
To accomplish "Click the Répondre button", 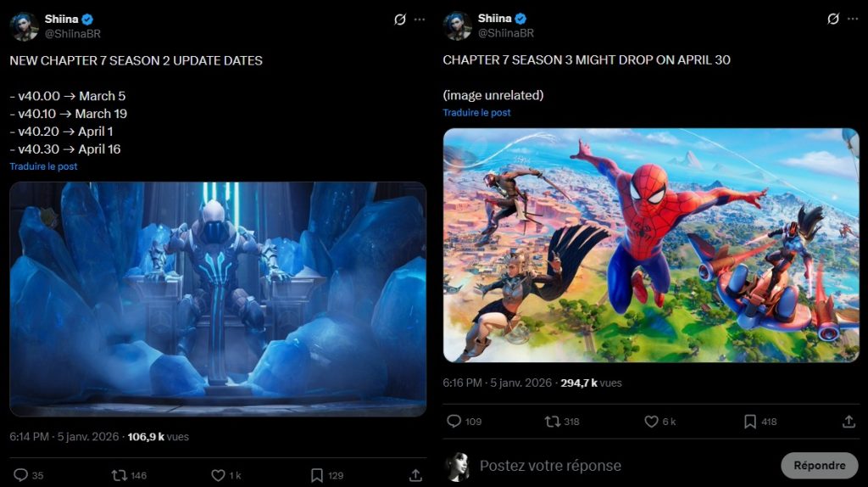I will pyautogui.click(x=819, y=465).
